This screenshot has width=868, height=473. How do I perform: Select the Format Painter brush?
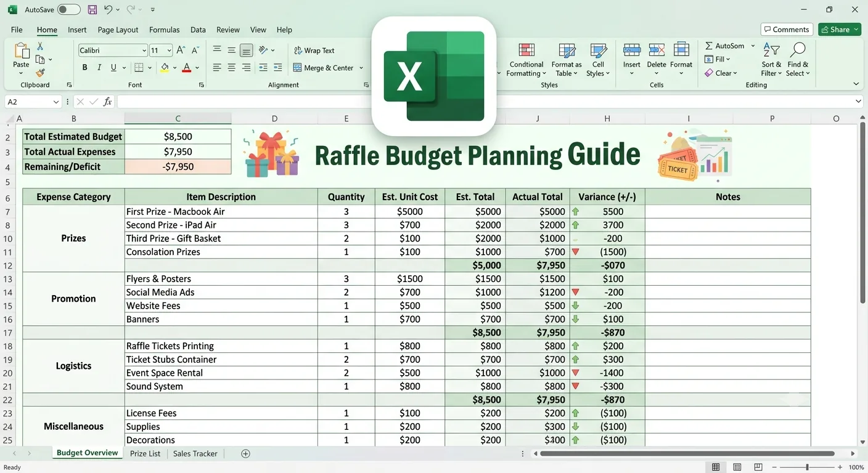[x=40, y=73]
